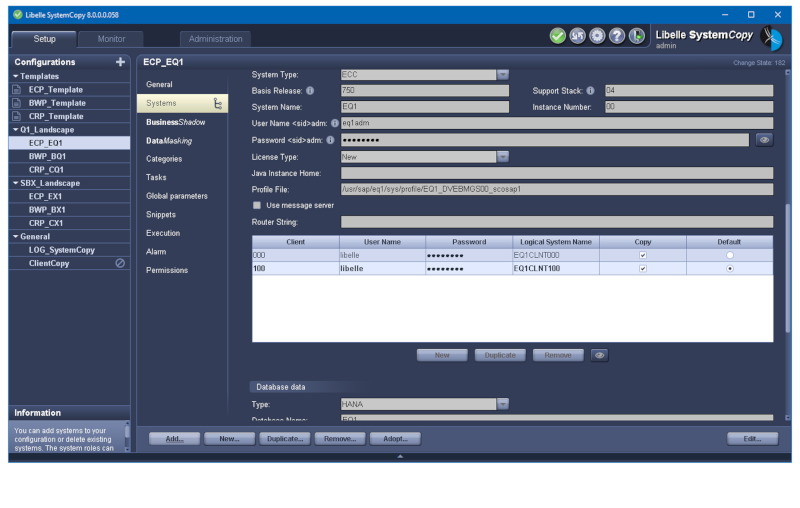Click the ECP_Template document icon
Screen dimensions: 800x508
[x=16, y=89]
